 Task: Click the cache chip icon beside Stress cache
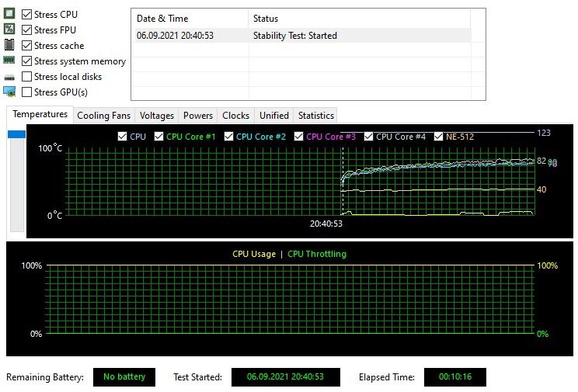pyautogui.click(x=9, y=45)
